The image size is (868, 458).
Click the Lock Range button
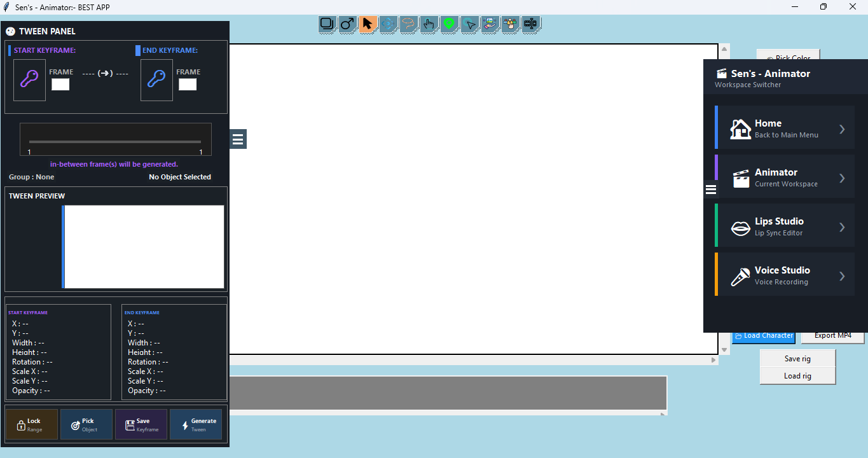coord(32,424)
